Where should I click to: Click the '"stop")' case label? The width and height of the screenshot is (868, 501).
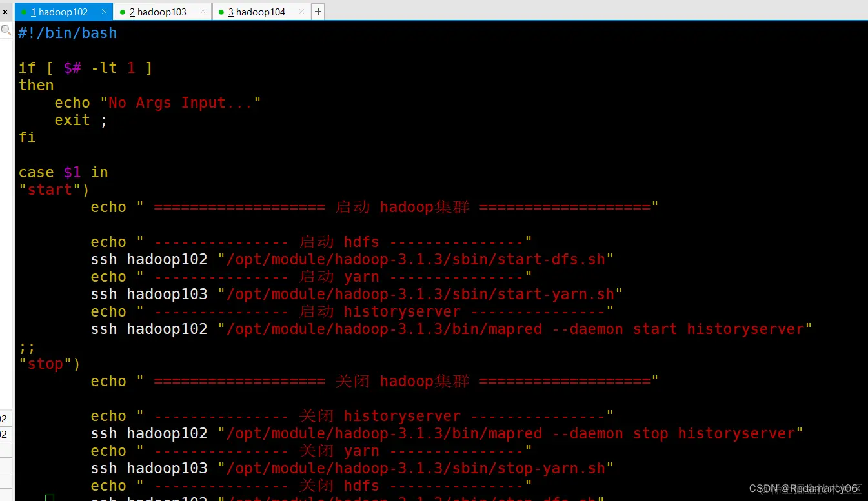click(x=50, y=364)
